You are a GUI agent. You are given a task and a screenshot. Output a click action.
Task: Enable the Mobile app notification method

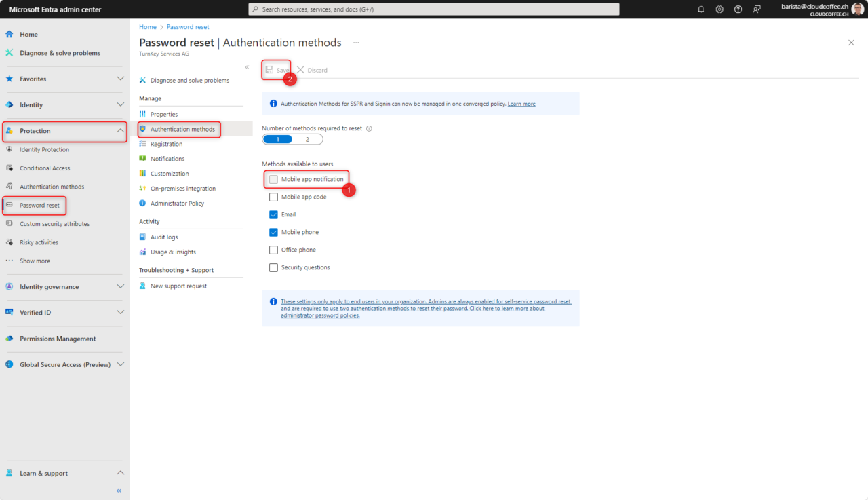273,178
